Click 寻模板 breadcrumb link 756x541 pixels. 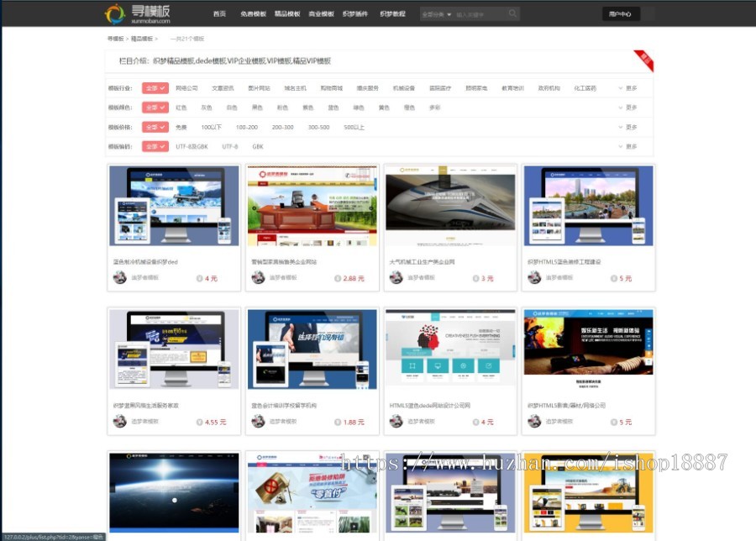click(115, 39)
